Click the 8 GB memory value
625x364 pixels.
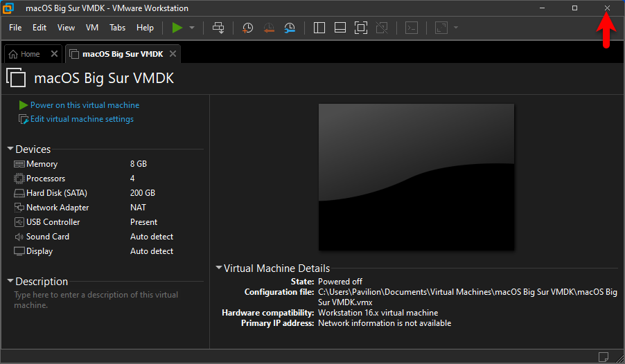[x=139, y=164]
